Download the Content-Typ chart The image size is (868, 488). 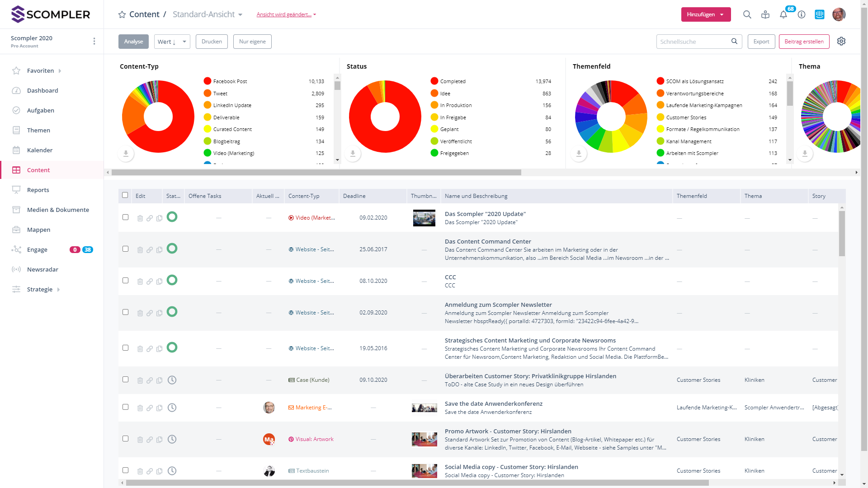tap(126, 154)
